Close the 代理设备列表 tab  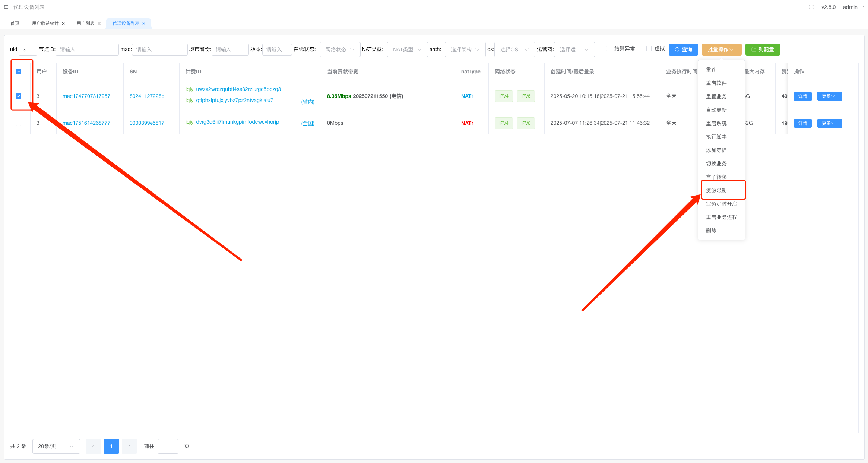(x=144, y=23)
